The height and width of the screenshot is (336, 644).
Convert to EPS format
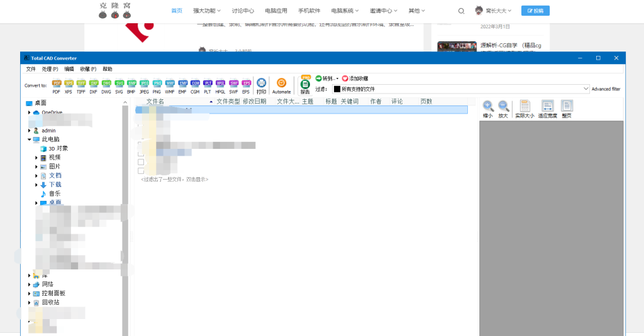point(246,86)
